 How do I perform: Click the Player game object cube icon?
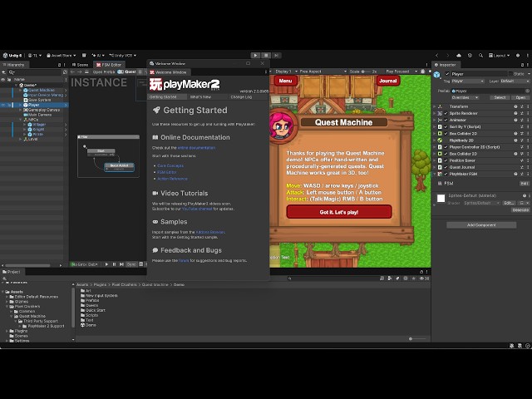click(437, 75)
